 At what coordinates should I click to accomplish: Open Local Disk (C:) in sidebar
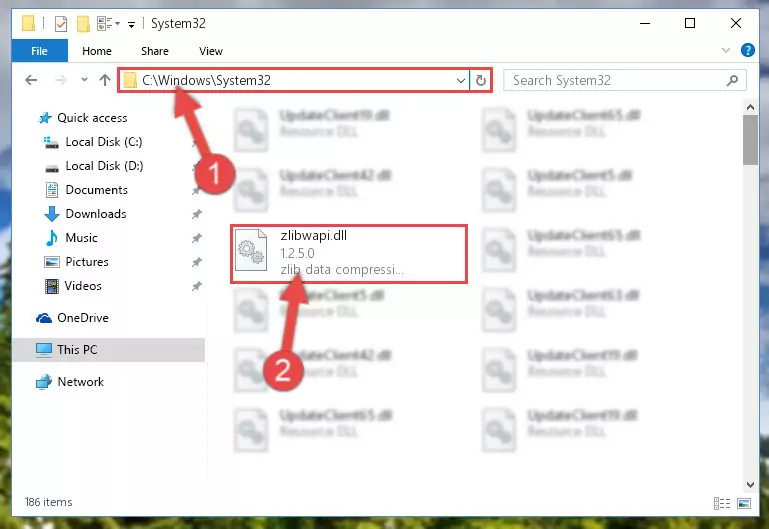tap(103, 142)
